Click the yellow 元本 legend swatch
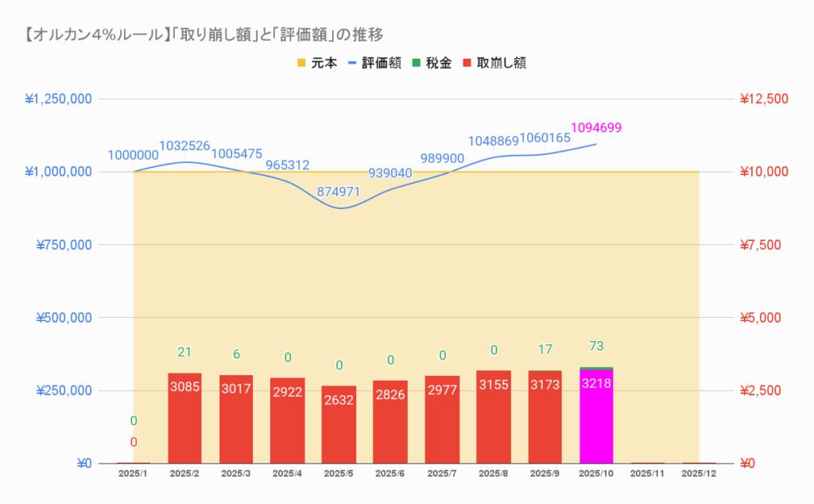 [303, 64]
